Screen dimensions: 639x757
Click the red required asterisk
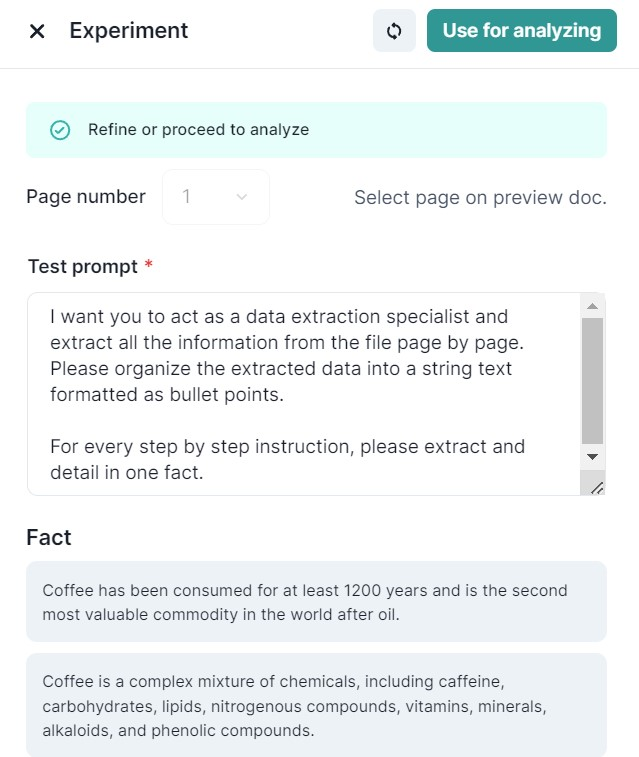[x=149, y=265]
